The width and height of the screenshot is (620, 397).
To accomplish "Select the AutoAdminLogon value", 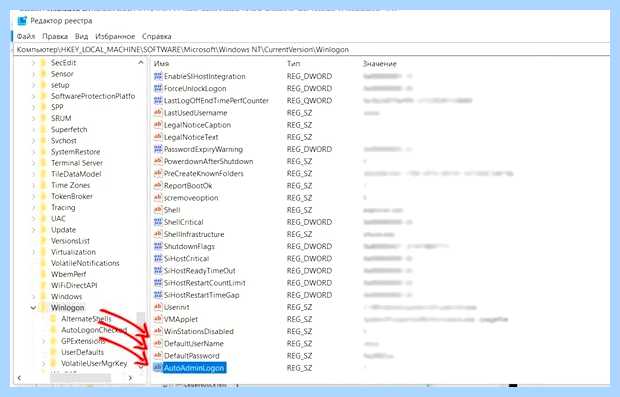I will coord(194,368).
